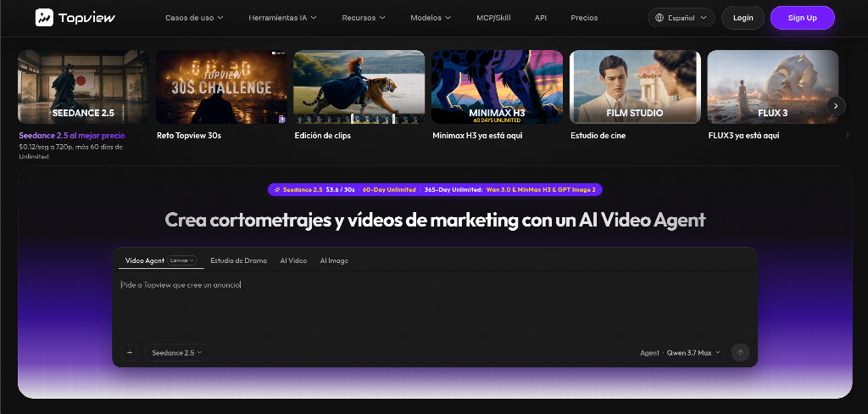Open the Canvas mode dropdown
Viewport: 868px width, 414px height.
coord(182,260)
